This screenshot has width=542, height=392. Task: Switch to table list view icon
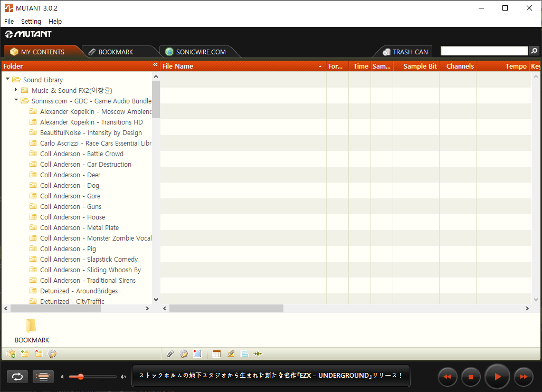[217, 353]
